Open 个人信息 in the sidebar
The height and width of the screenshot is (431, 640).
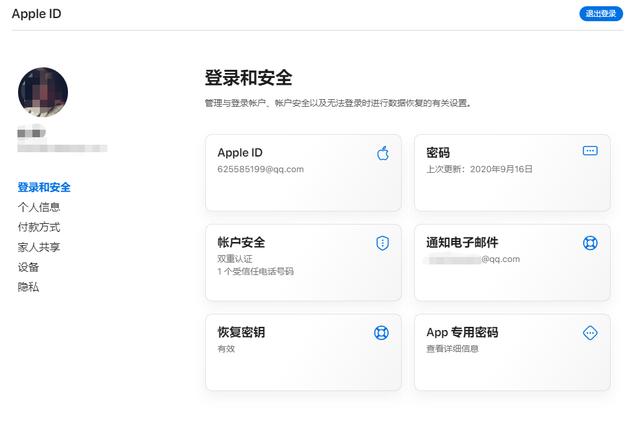[x=39, y=207]
